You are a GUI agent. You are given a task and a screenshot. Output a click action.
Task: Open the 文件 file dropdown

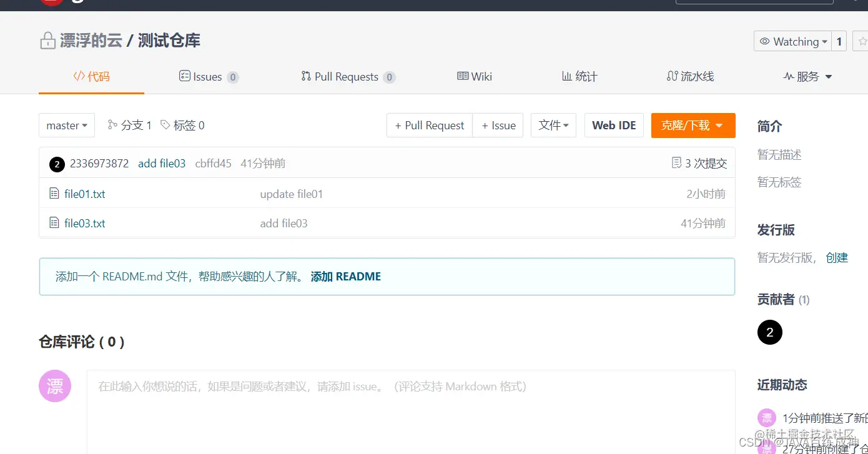pos(553,126)
